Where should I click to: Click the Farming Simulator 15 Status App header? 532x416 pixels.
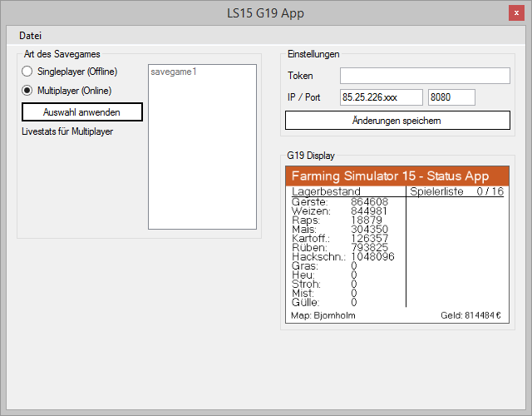397,176
